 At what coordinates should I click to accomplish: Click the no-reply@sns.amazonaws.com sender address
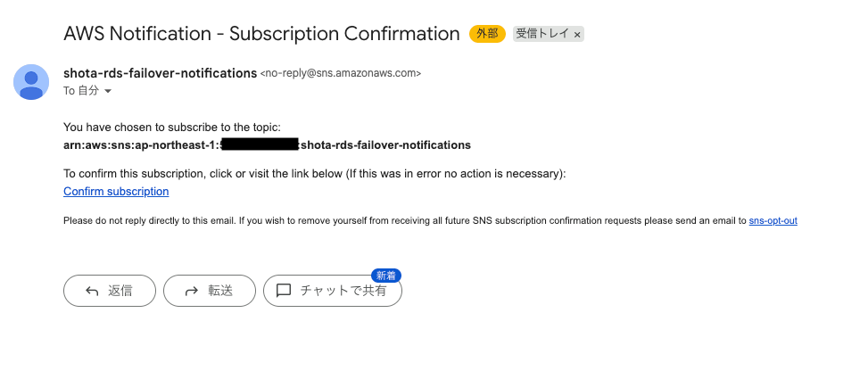click(x=341, y=73)
